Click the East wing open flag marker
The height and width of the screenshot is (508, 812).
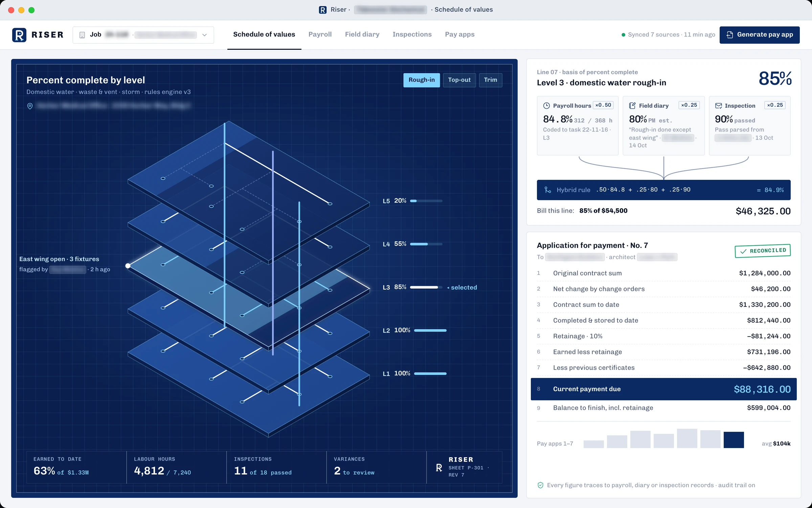point(128,266)
